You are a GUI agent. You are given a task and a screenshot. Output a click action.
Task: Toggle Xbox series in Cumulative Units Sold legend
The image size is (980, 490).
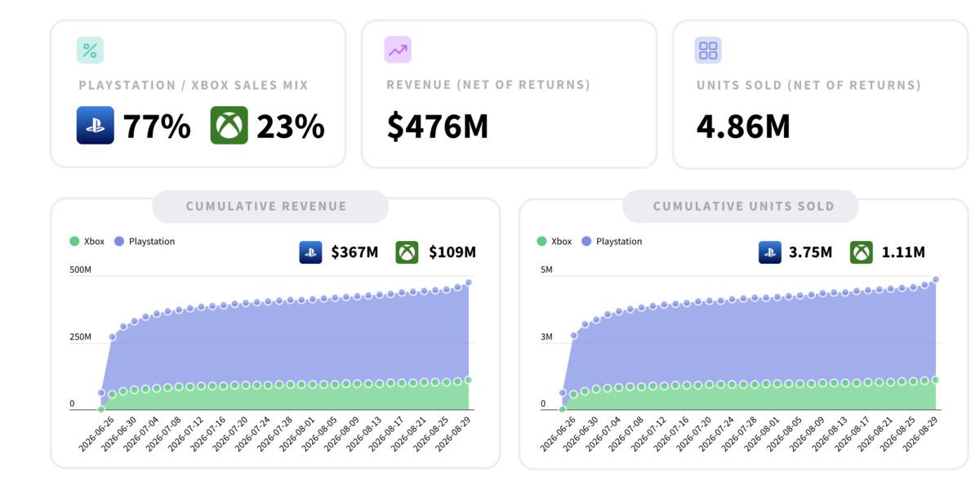pyautogui.click(x=555, y=242)
